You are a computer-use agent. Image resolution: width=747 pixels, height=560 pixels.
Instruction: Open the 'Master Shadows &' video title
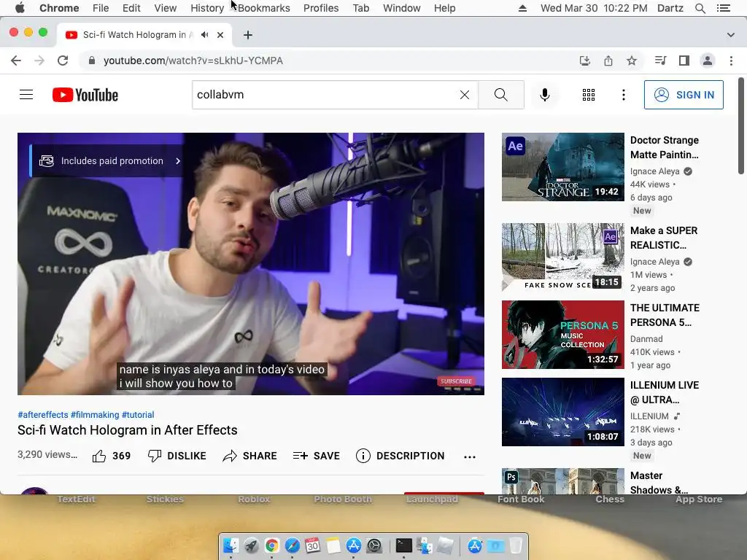(659, 483)
